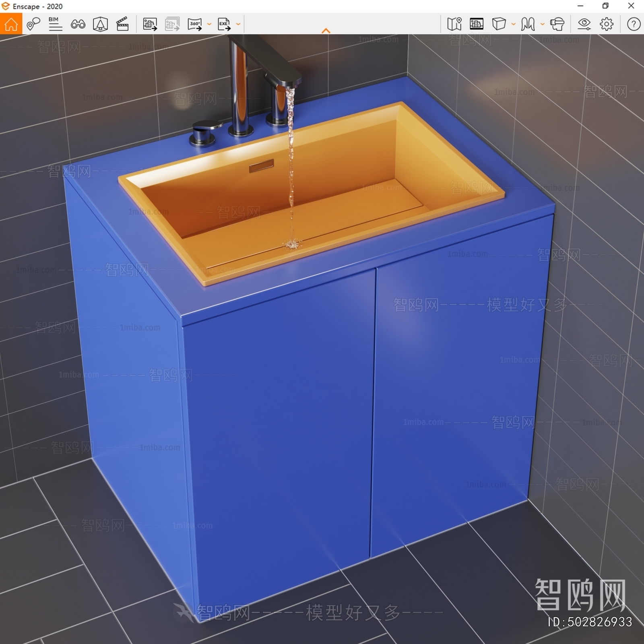This screenshot has height=644, width=644.
Task: Expand the cube view mode dropdown
Action: [514, 24]
